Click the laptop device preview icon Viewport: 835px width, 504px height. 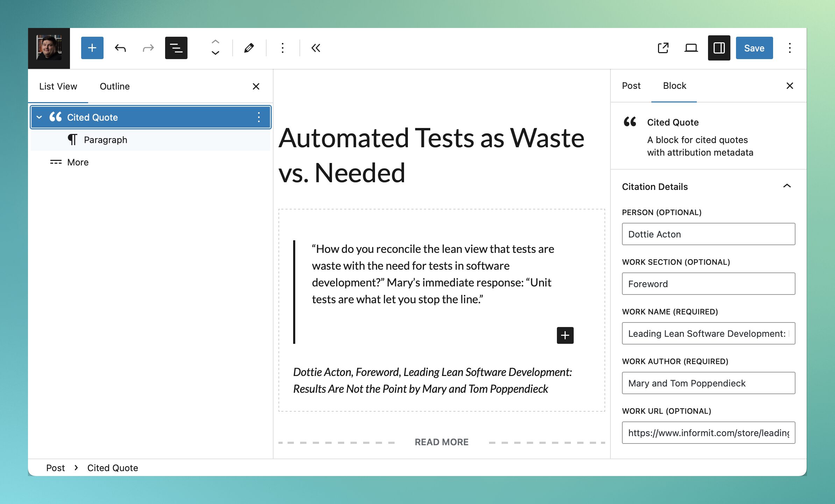(691, 48)
